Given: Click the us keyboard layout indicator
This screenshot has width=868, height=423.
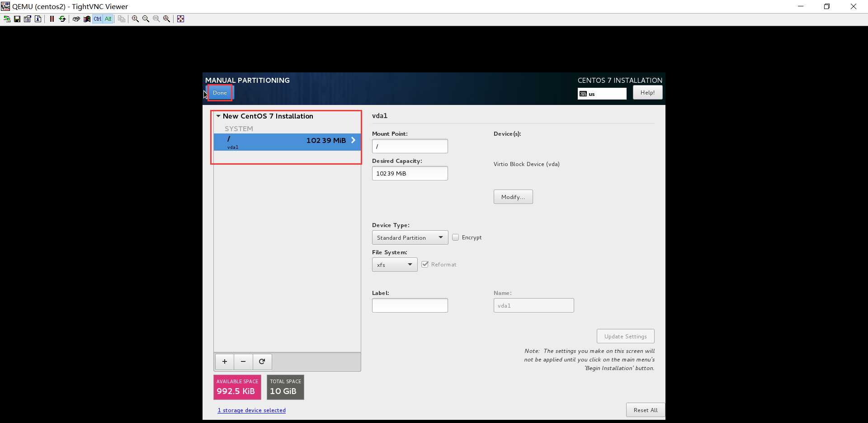Looking at the screenshot, I should pyautogui.click(x=602, y=94).
